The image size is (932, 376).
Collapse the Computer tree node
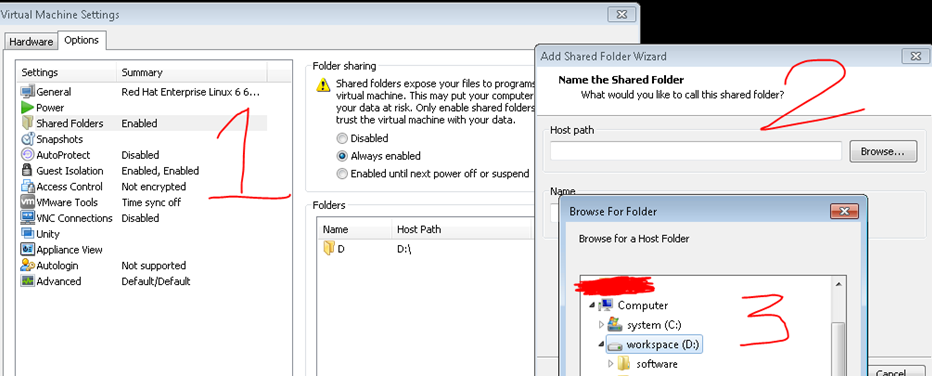click(592, 305)
